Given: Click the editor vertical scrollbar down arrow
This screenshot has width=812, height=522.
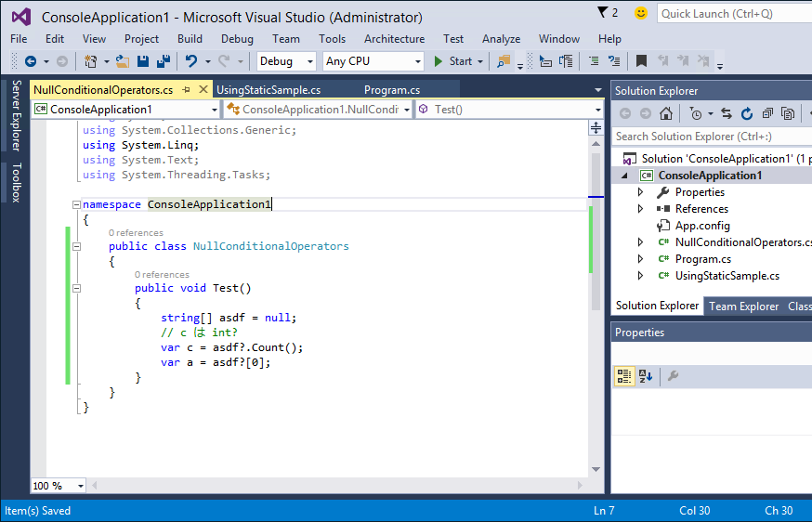Looking at the screenshot, I should 596,469.
